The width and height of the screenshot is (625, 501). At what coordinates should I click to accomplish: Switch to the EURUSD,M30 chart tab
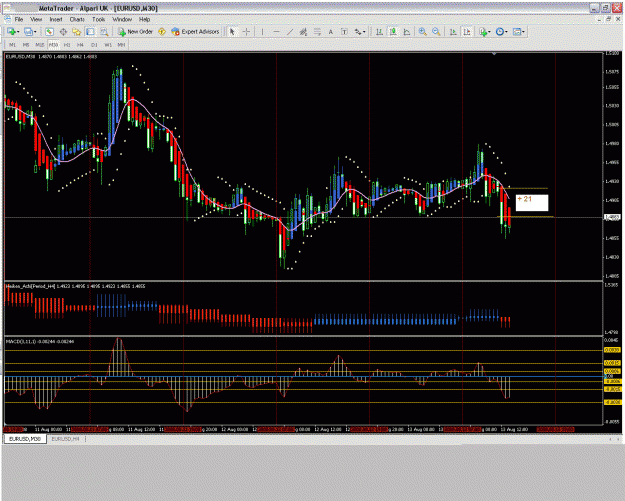[25, 439]
